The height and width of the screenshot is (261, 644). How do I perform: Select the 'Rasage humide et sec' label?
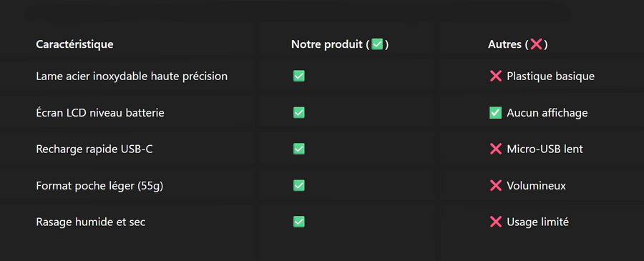(x=91, y=222)
